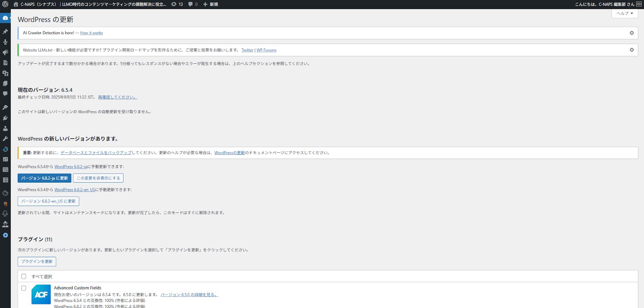The height and width of the screenshot is (308, 644).
Task: Open the C-NAPS site name menu
Action: pyautogui.click(x=89, y=4)
